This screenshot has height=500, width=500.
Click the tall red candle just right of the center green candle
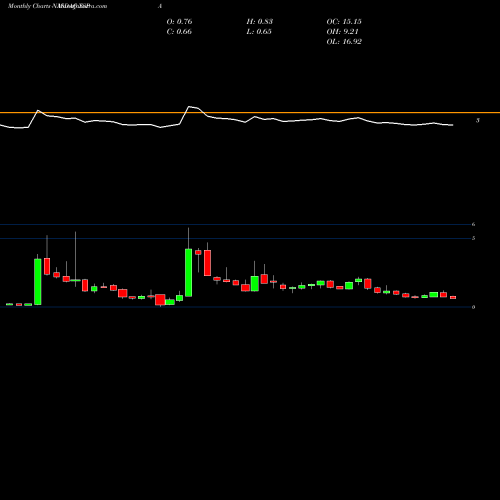click(207, 263)
